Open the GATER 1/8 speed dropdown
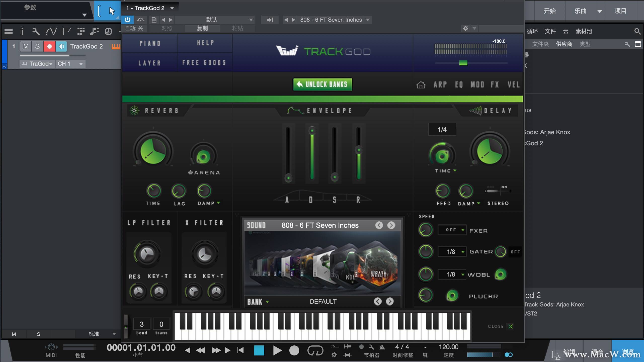 pyautogui.click(x=452, y=252)
